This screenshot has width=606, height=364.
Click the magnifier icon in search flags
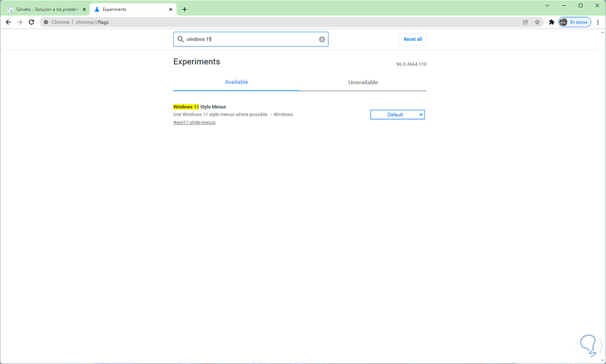click(180, 39)
